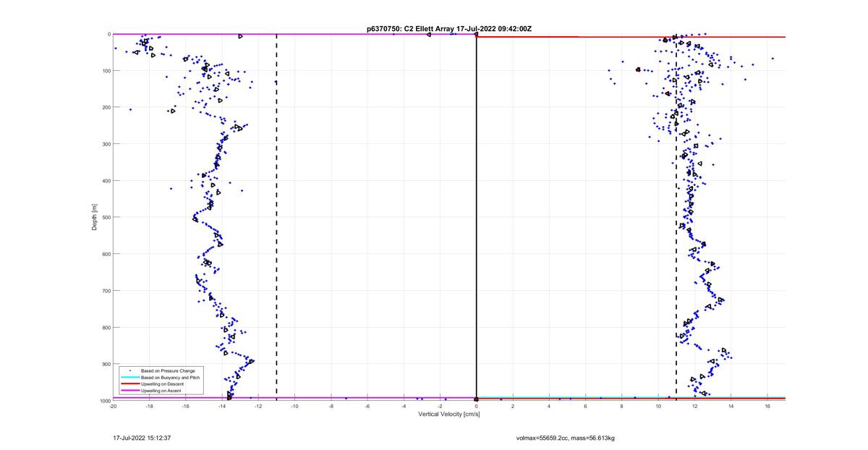The image size is (868, 450).
Task: Click depth axis tick label '100'
Action: [x=106, y=71]
